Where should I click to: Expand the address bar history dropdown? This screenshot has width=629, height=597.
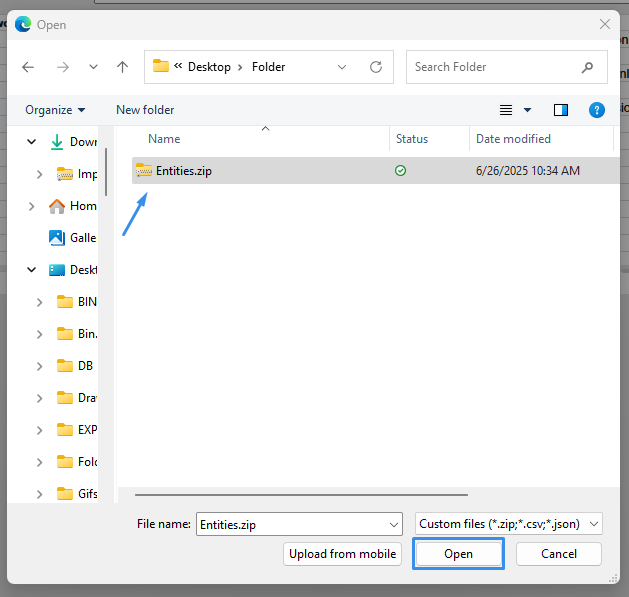(342, 67)
